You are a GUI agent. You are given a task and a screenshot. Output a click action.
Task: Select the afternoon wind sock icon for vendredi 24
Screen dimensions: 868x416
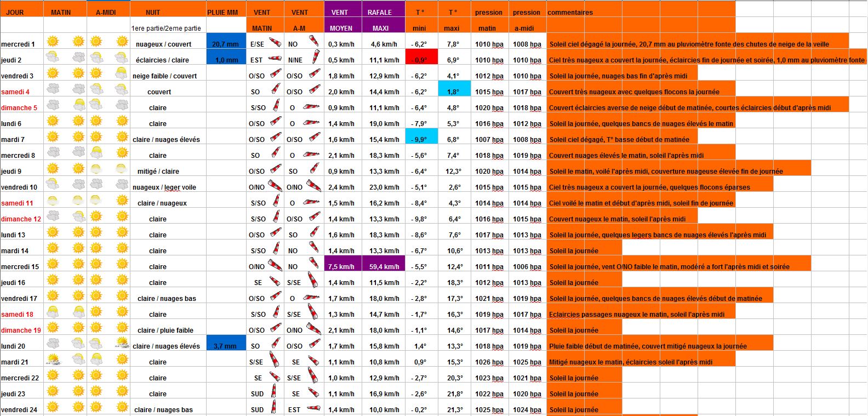[313, 407]
